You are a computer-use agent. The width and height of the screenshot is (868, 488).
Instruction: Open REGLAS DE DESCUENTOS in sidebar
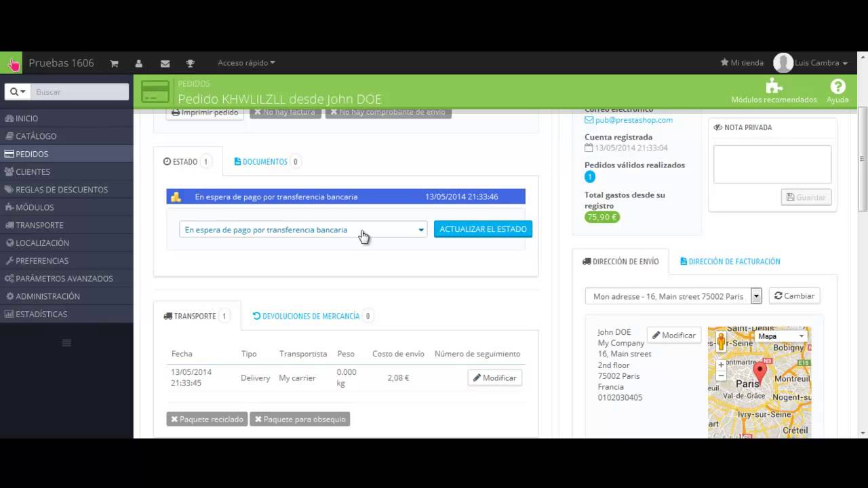66,190
